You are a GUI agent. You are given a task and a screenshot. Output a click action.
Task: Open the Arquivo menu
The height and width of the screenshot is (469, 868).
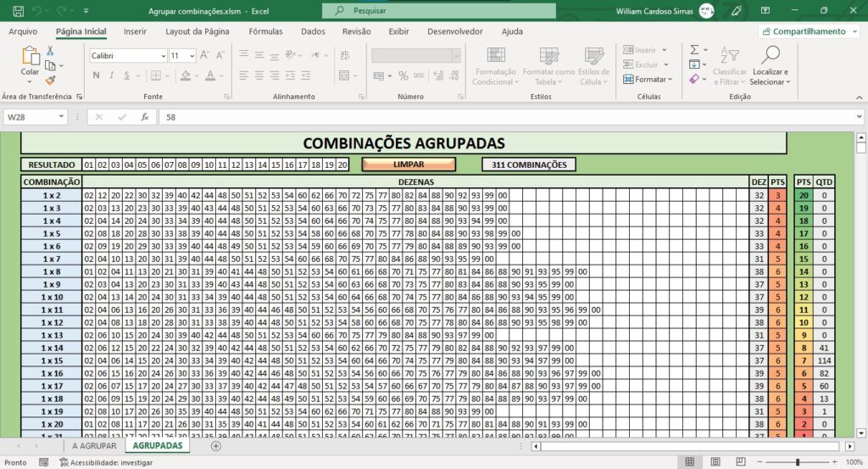pyautogui.click(x=23, y=31)
